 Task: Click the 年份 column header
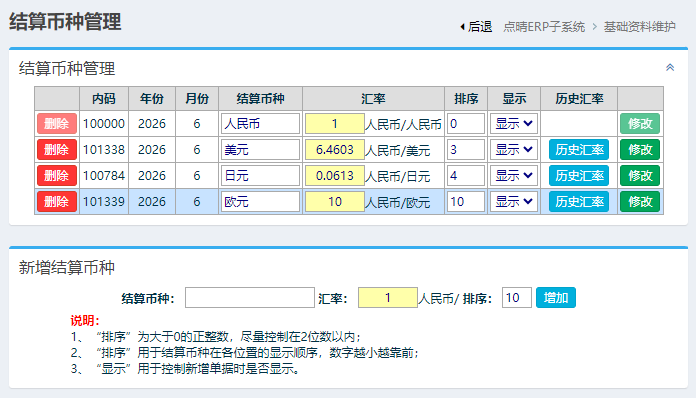coord(152,99)
